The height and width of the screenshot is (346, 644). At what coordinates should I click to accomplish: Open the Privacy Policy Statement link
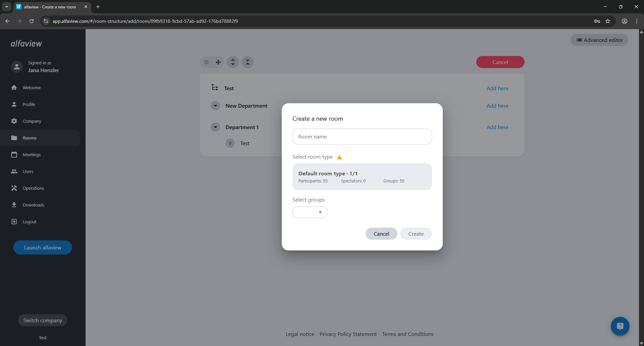348,334
